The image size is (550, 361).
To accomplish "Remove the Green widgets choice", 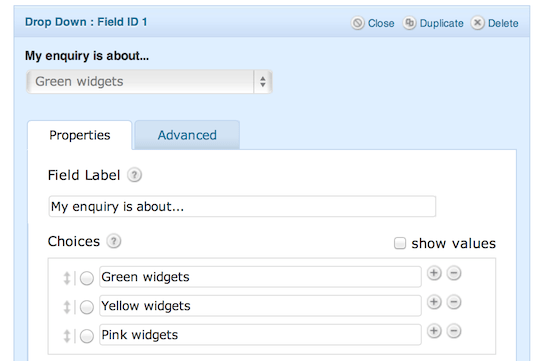I will point(454,273).
